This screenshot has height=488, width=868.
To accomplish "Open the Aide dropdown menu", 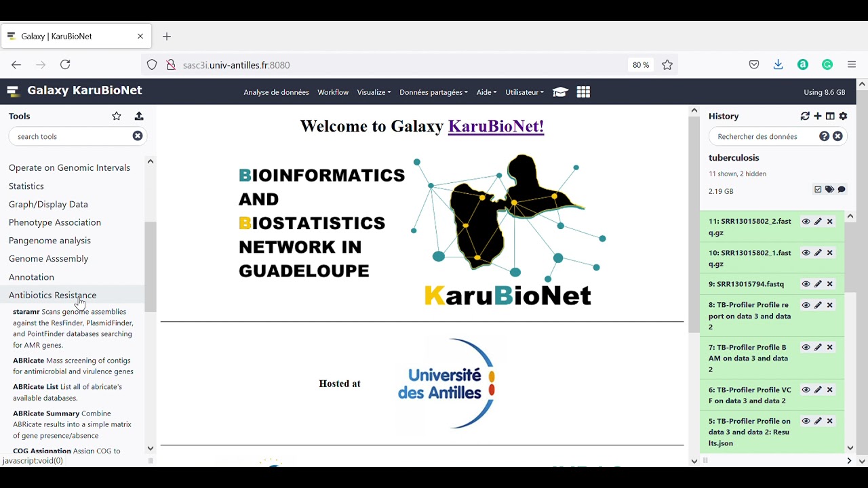I will click(x=486, y=92).
